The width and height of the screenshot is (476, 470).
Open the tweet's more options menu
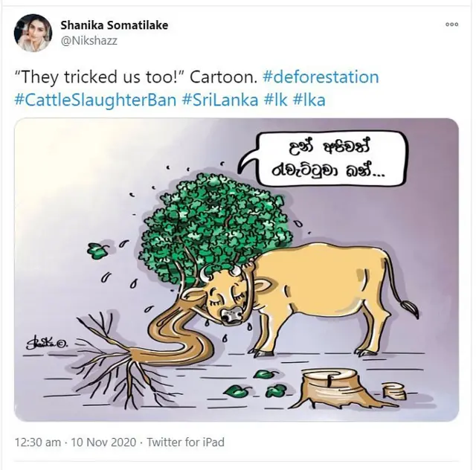coord(451,25)
